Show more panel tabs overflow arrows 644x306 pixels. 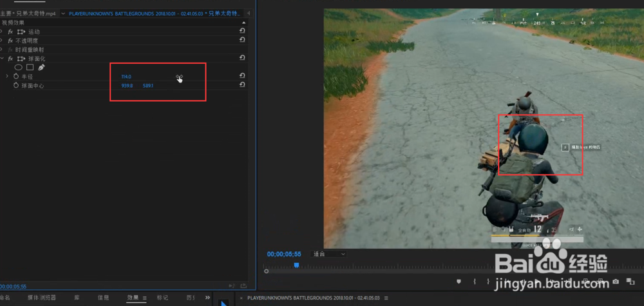(x=208, y=298)
